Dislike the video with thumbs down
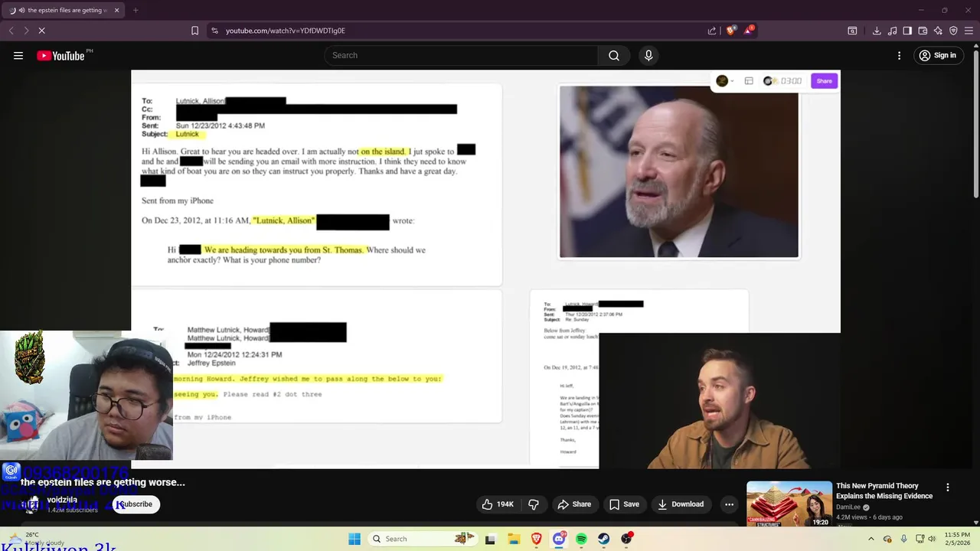The image size is (980, 551). (x=534, y=504)
